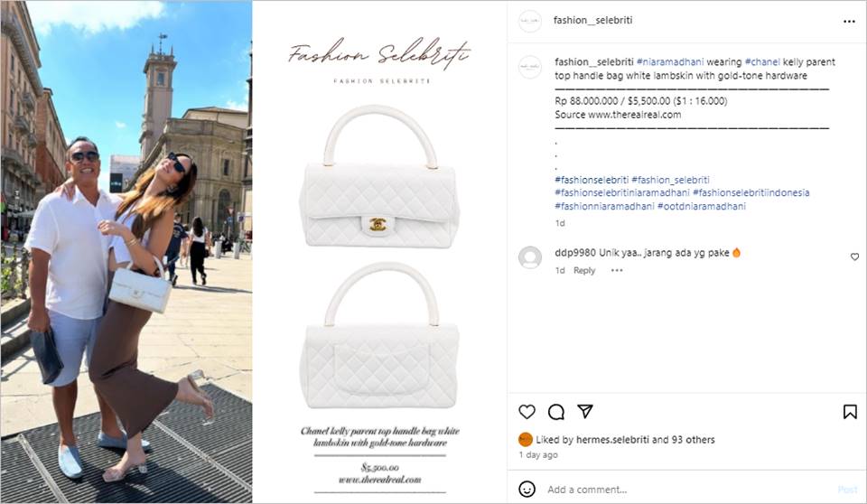Click fashion__selebriti header profile picture
This screenshot has width=867, height=504.
click(530, 21)
